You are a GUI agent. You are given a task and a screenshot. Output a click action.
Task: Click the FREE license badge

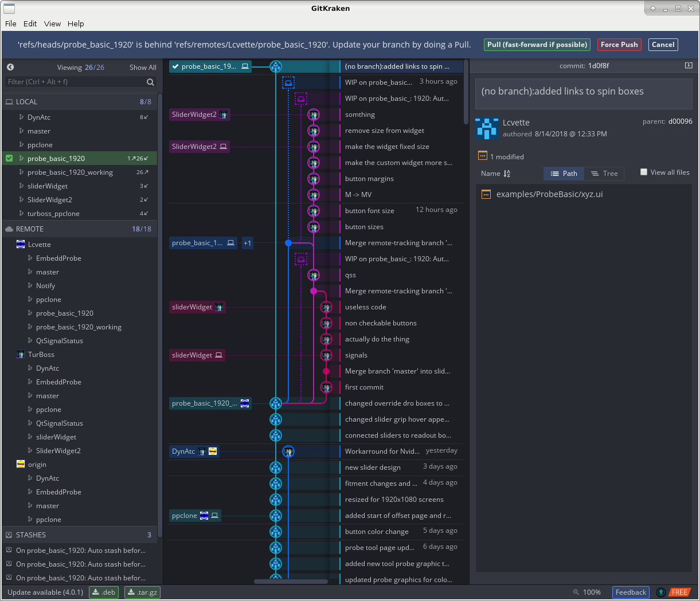pos(679,592)
